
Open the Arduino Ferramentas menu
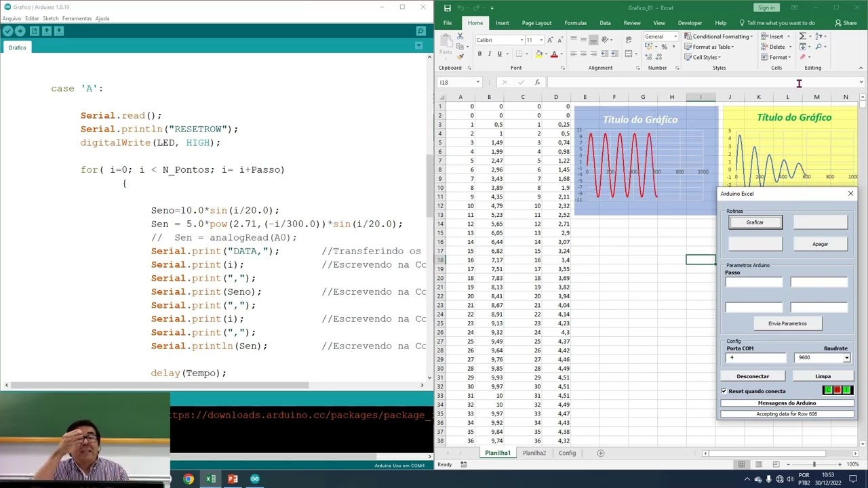pos(77,18)
